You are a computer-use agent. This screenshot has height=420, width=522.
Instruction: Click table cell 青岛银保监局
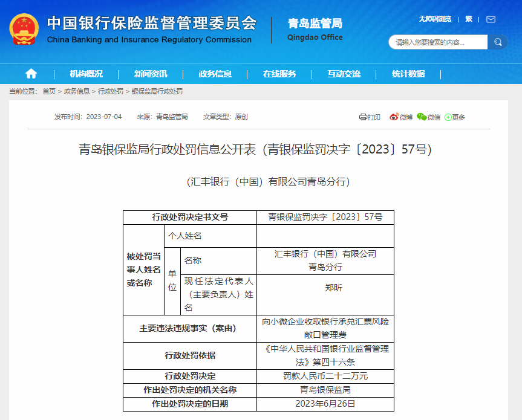325,390
